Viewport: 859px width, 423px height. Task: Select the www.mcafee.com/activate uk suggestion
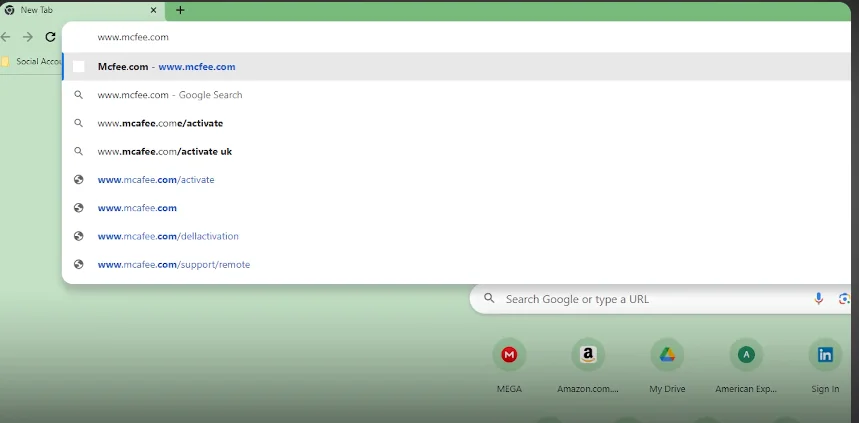456,151
